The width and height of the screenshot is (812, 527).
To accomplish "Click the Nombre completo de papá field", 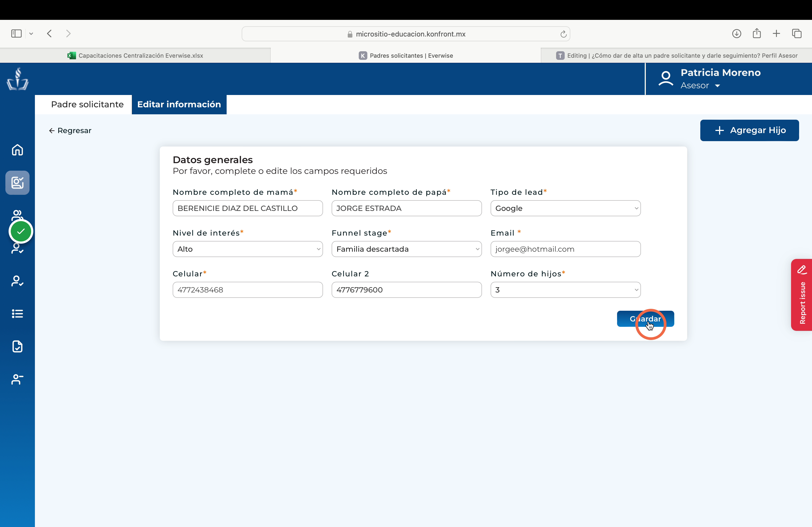I will pyautogui.click(x=406, y=208).
